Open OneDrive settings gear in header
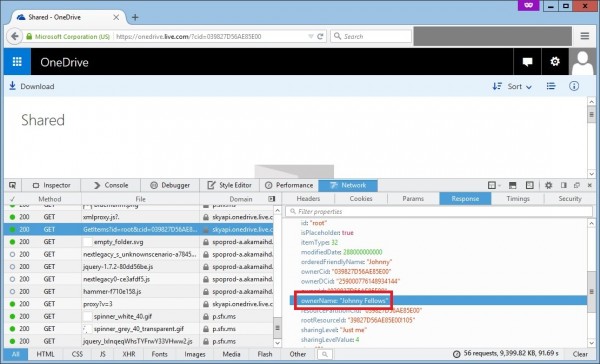Image resolution: width=600 pixels, height=364 pixels. (555, 62)
